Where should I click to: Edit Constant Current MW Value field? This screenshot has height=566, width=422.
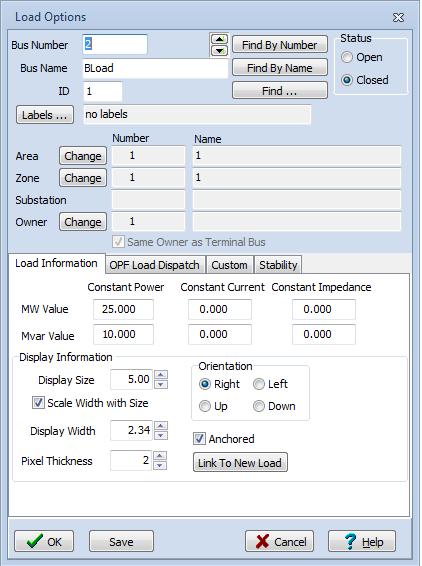coord(220,309)
